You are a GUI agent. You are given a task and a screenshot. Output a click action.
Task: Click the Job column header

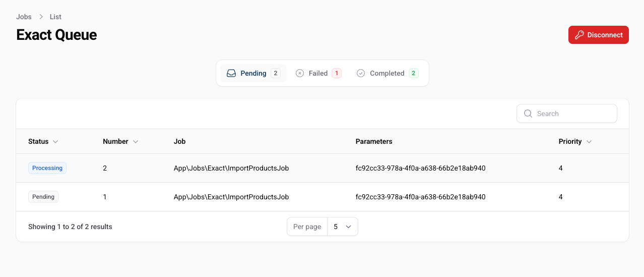coord(180,141)
